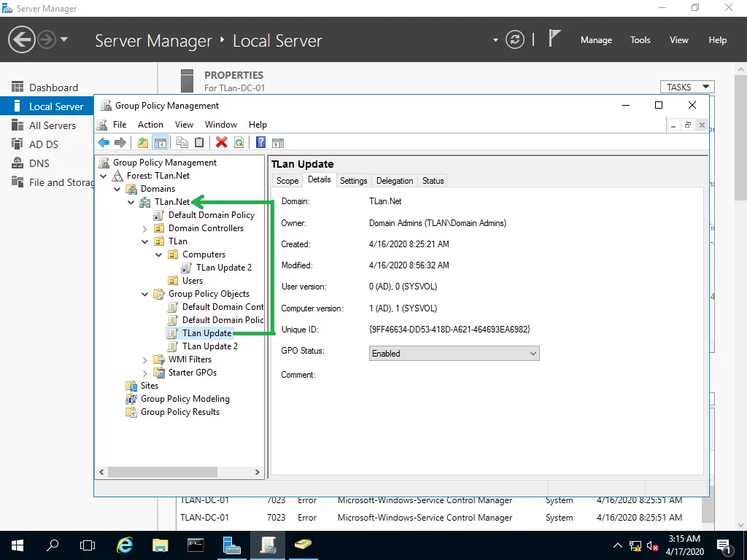Image resolution: width=747 pixels, height=560 pixels.
Task: Show hidden tray icons chevron
Action: pyautogui.click(x=617, y=545)
